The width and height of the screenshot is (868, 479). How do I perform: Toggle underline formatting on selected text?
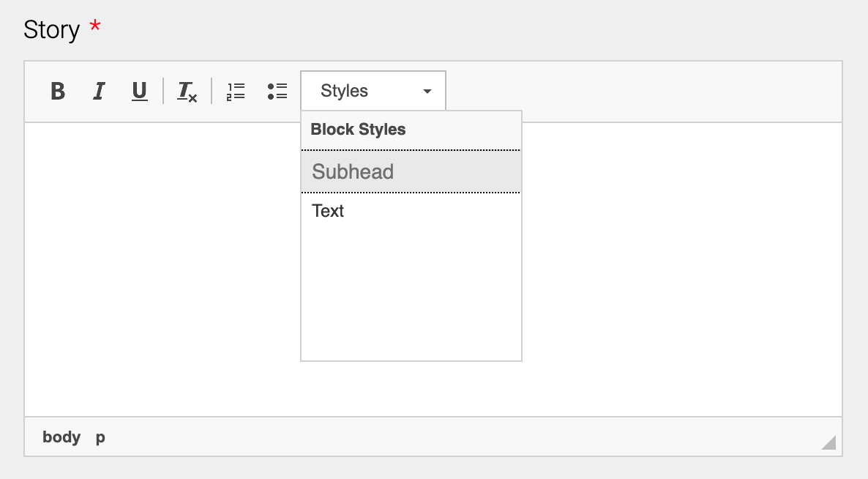coord(139,91)
